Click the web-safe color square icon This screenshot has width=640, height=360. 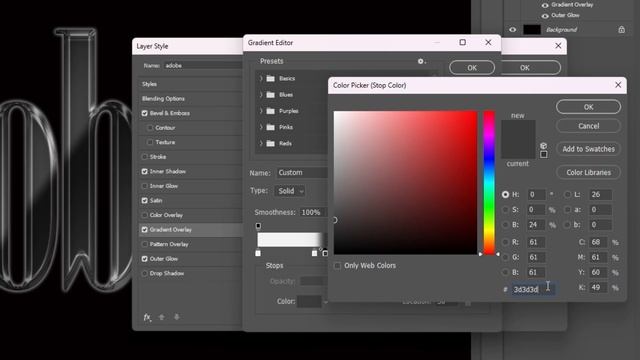(x=543, y=154)
